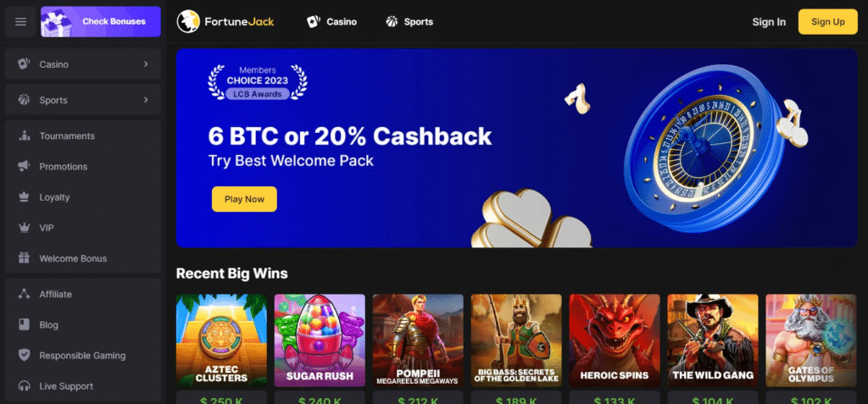Click the Affiliate nodes icon
The width and height of the screenshot is (868, 404).
(24, 294)
